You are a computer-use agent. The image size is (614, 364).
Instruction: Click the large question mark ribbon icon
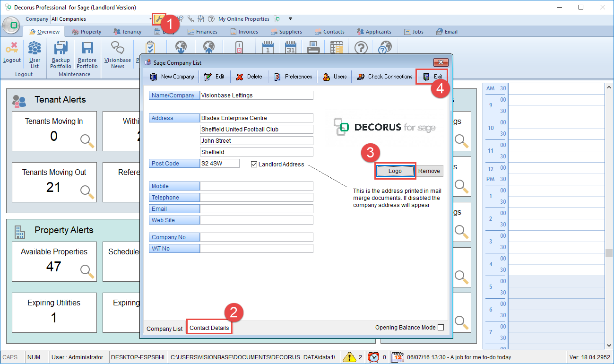[x=361, y=48]
